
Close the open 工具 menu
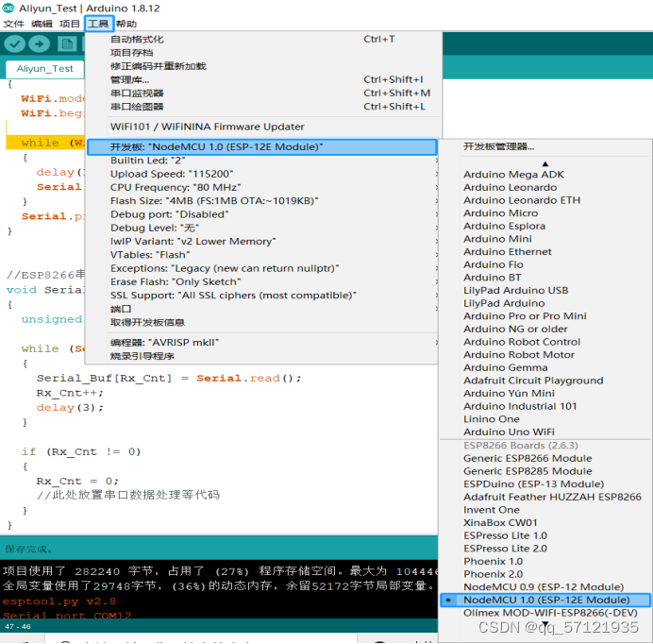(x=98, y=24)
